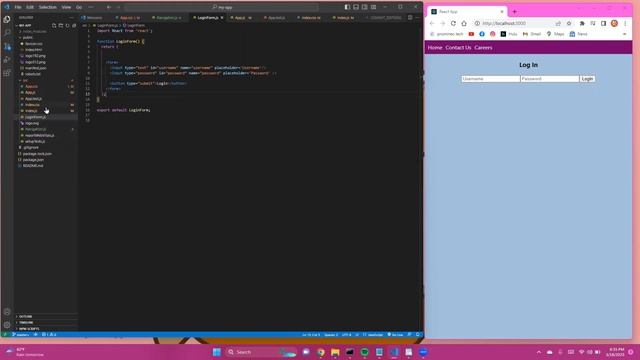The image size is (640, 360).
Task: Click the Login submit button
Action: click(x=587, y=79)
